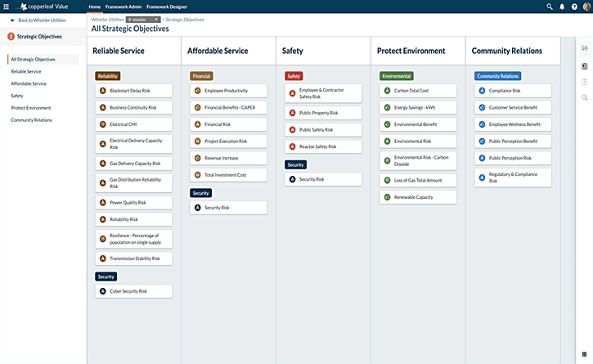Click the Reactor Safety Risk icon
This screenshot has height=364, width=593.
coord(292,146)
